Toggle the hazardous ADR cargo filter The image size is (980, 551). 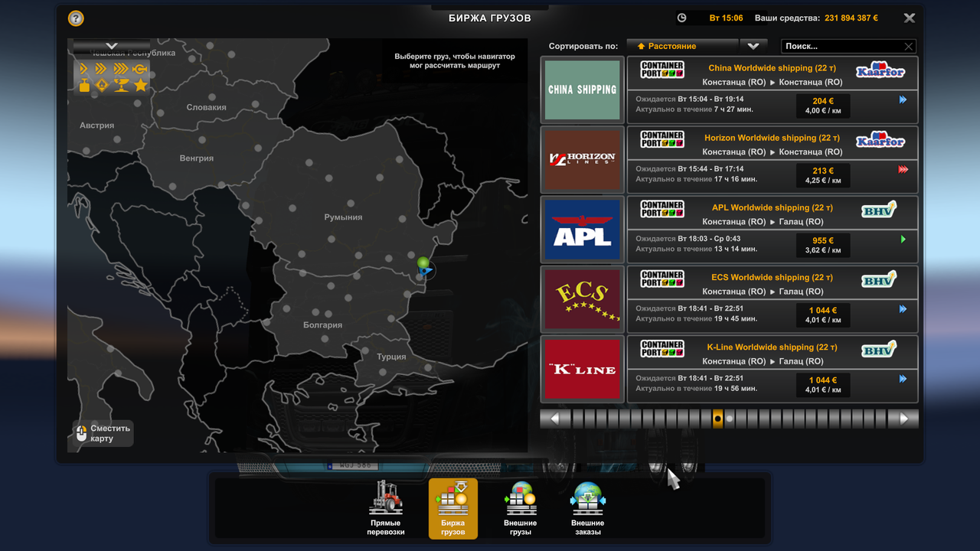[102, 86]
